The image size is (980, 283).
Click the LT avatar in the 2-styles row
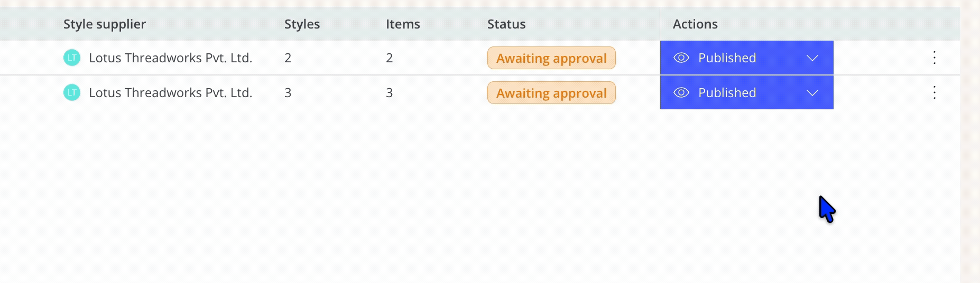click(x=72, y=58)
